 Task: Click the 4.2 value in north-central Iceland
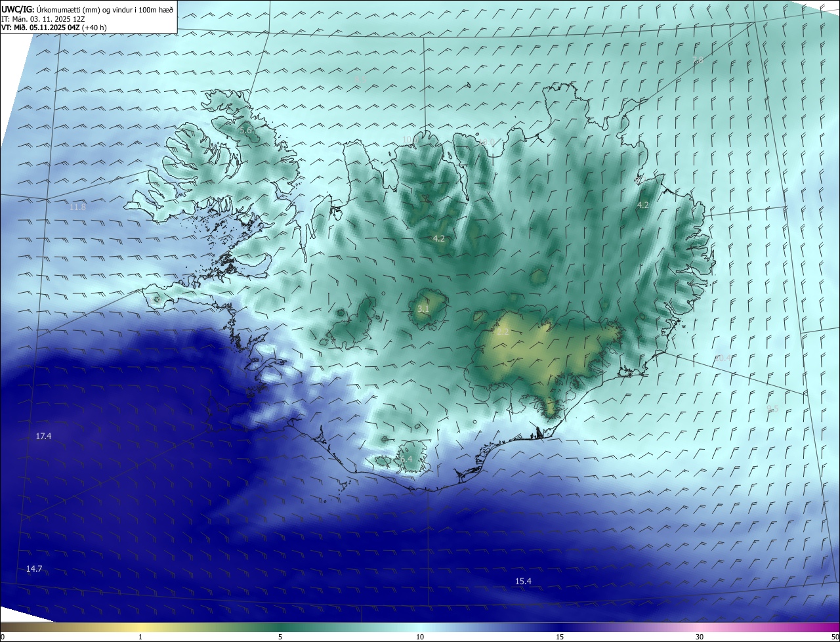[439, 238]
